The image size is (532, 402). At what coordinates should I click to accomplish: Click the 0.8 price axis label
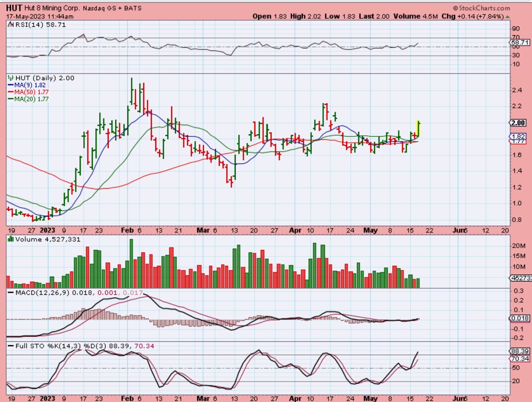point(517,220)
